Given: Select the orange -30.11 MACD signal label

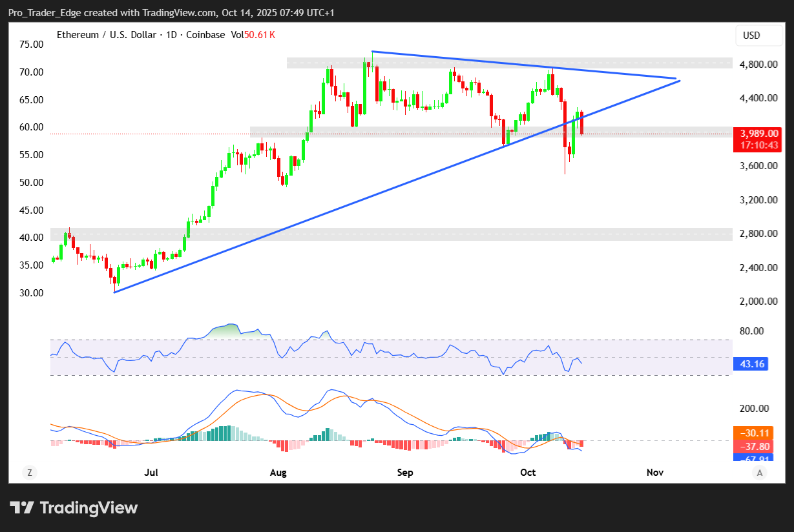Looking at the screenshot, I should click(x=752, y=433).
